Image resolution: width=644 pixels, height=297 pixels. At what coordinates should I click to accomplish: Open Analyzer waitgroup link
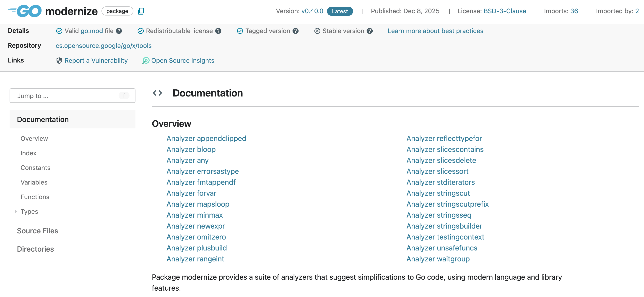(438, 259)
